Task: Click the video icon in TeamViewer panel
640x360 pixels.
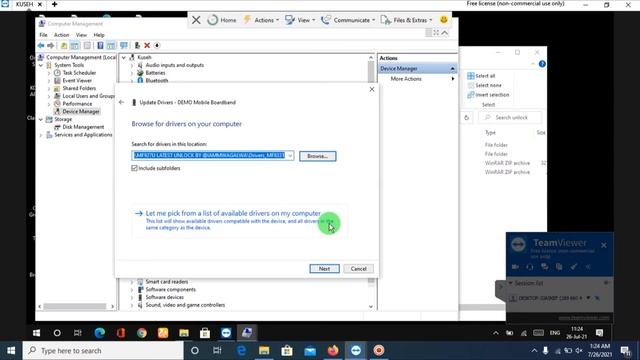Action: 516,267
